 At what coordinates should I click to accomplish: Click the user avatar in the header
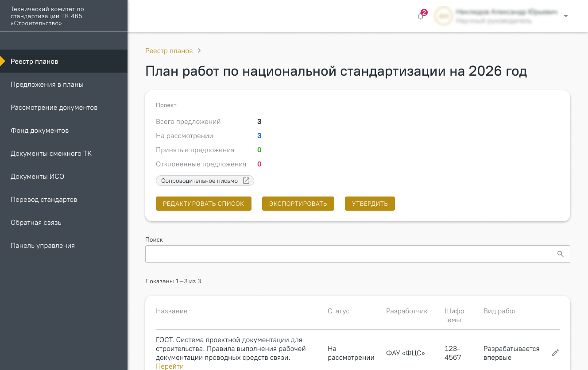[x=443, y=16]
